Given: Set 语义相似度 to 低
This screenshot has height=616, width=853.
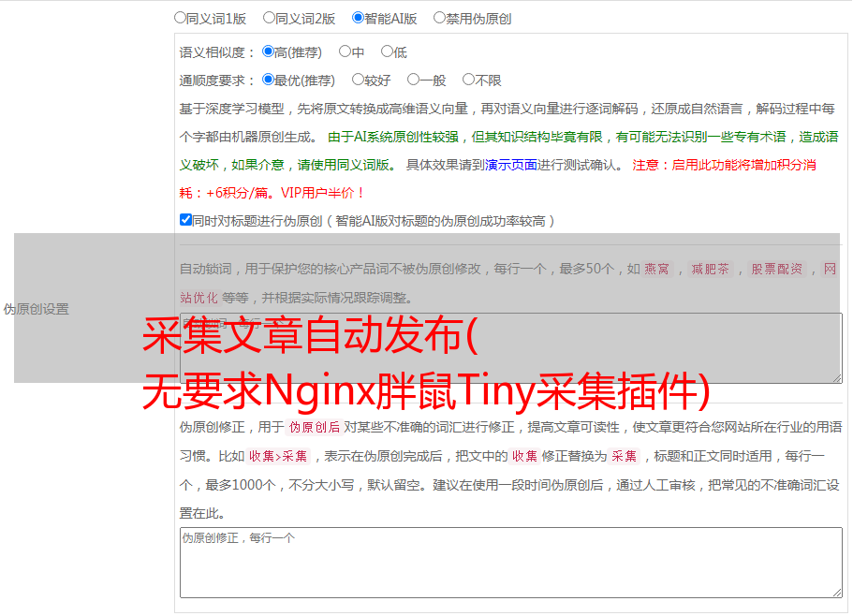Looking at the screenshot, I should [387, 51].
